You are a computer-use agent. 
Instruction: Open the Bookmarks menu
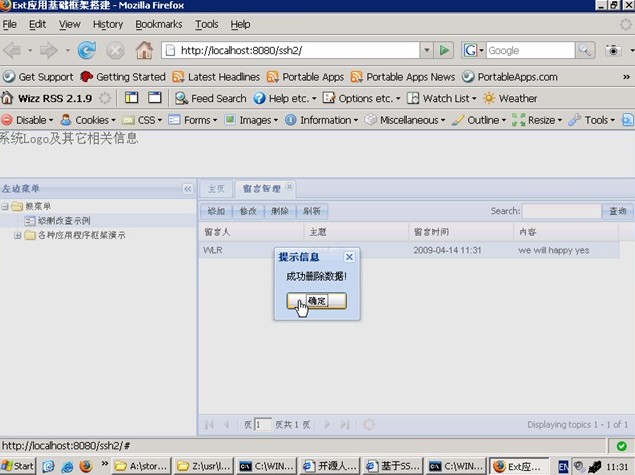coord(159,24)
